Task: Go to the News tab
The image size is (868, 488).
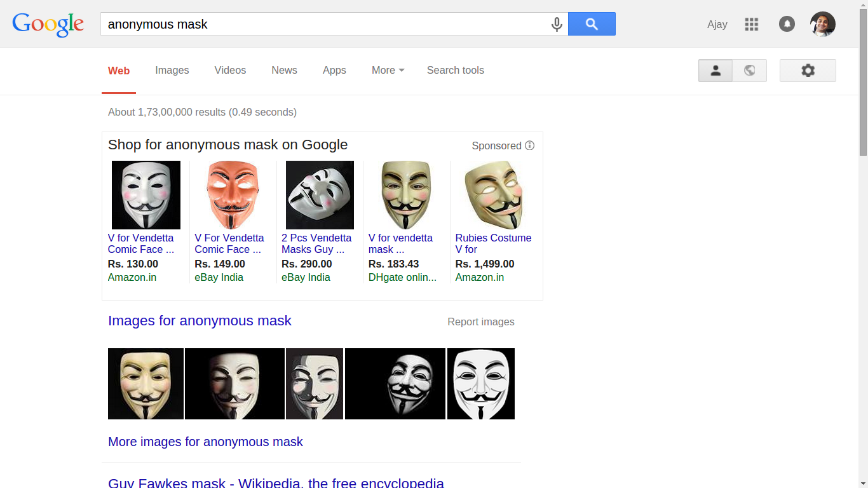Action: point(284,71)
